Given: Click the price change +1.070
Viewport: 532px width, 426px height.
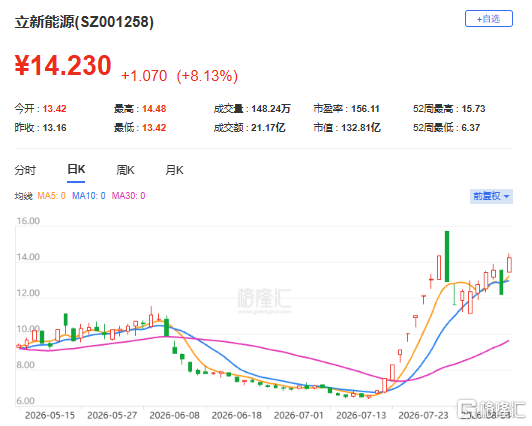Looking at the screenshot, I should click(144, 76).
